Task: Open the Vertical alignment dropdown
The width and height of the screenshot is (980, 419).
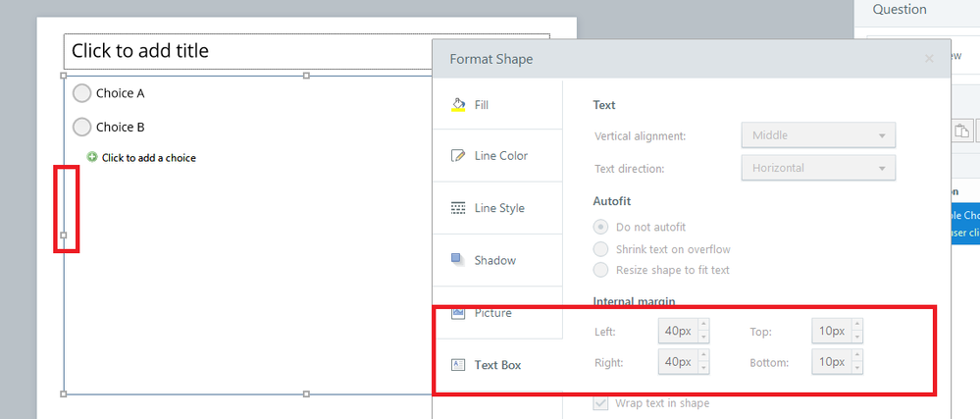Action: point(818,135)
